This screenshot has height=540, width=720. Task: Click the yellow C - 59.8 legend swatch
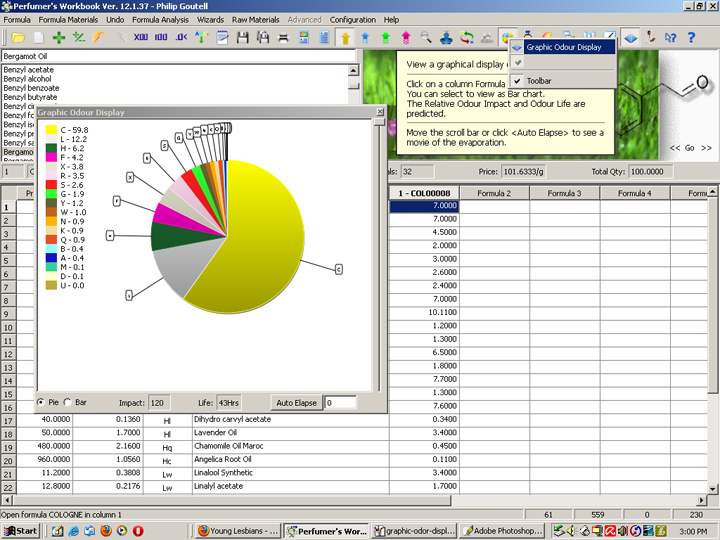(51, 130)
